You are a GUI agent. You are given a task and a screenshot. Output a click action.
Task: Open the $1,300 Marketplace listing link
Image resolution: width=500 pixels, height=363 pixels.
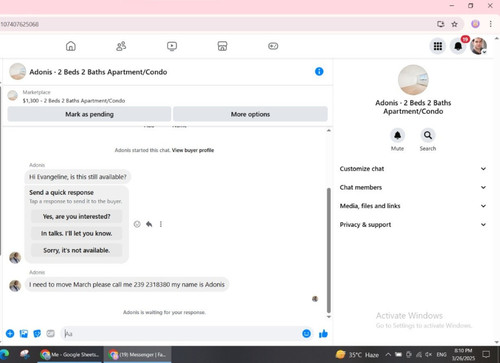[x=74, y=101]
